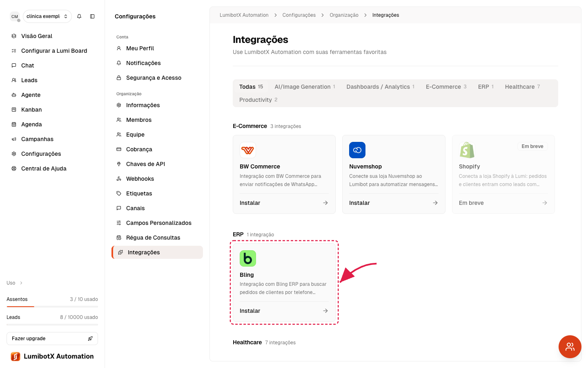Click the Assentos usage progress bar

tap(52, 306)
